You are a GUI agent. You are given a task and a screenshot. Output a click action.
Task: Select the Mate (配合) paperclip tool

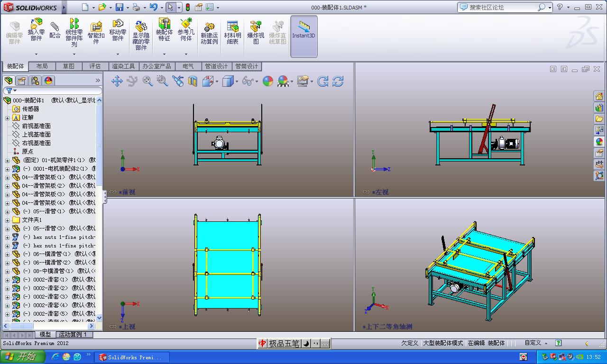(55, 30)
